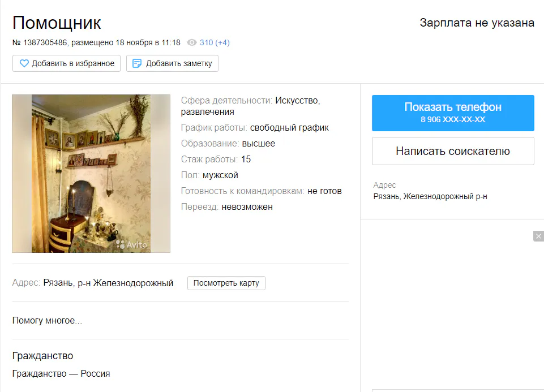Viewport: 544px width, 392px height.
Task: Click sidebar address Рязань, Железнодорожный р-н
Action: click(x=430, y=196)
